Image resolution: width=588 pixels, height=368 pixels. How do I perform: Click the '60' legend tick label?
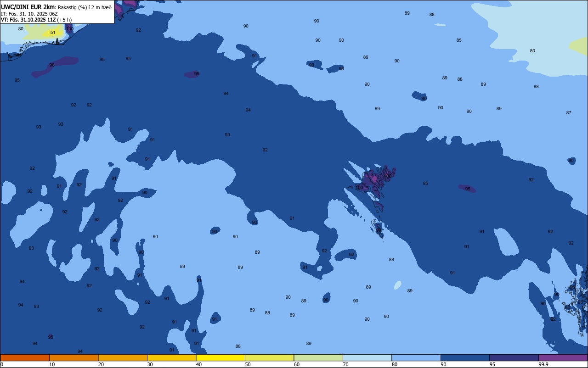pos(297,364)
